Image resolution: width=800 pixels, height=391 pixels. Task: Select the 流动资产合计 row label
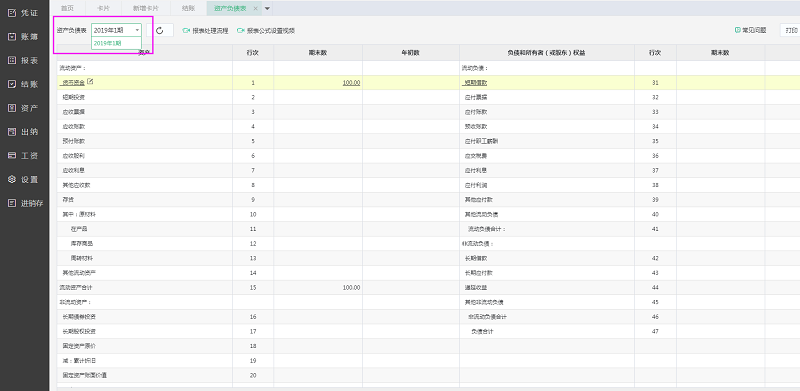pos(76,287)
